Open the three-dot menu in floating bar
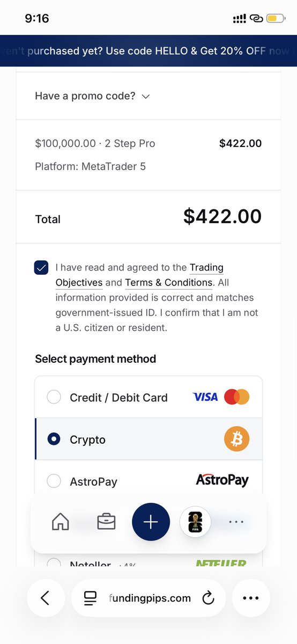The image size is (297, 644). pyautogui.click(x=236, y=522)
